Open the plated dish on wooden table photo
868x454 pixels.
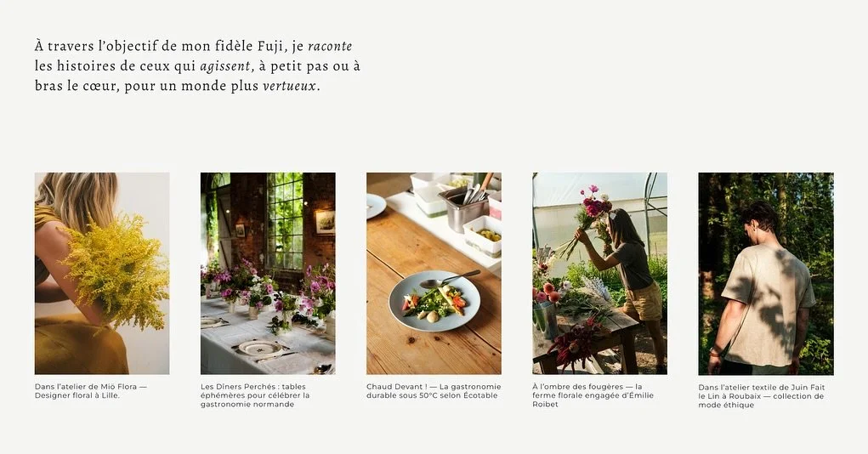[434, 274]
